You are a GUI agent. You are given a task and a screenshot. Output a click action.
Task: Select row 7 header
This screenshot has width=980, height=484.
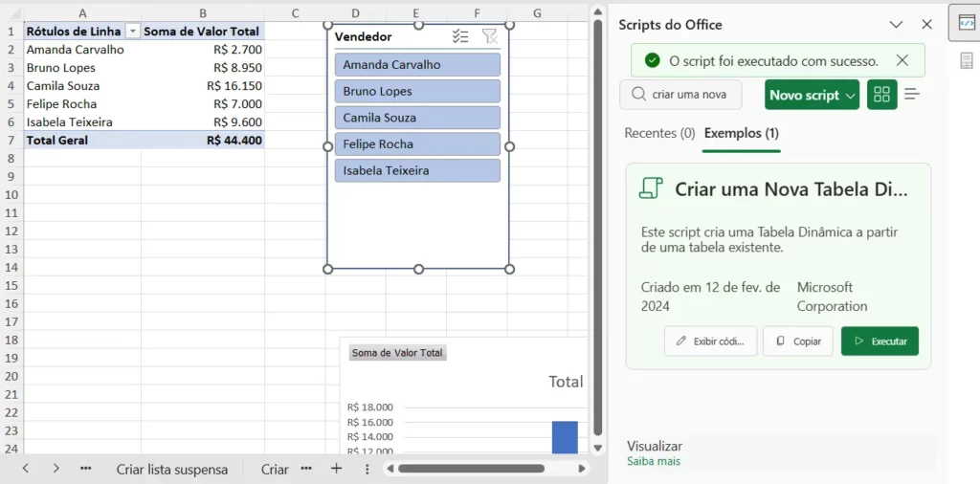pos(11,140)
